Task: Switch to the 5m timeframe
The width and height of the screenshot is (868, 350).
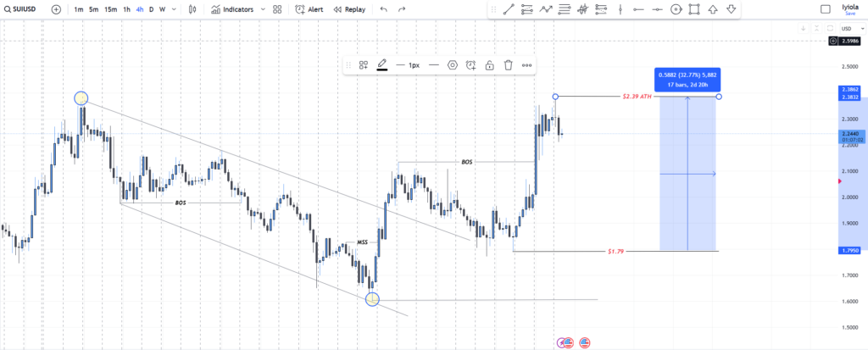Action: click(93, 9)
